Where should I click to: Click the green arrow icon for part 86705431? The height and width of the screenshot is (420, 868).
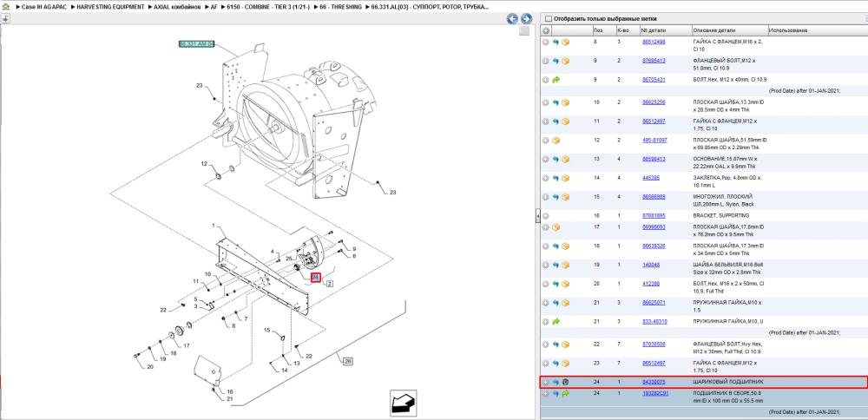pos(556,80)
